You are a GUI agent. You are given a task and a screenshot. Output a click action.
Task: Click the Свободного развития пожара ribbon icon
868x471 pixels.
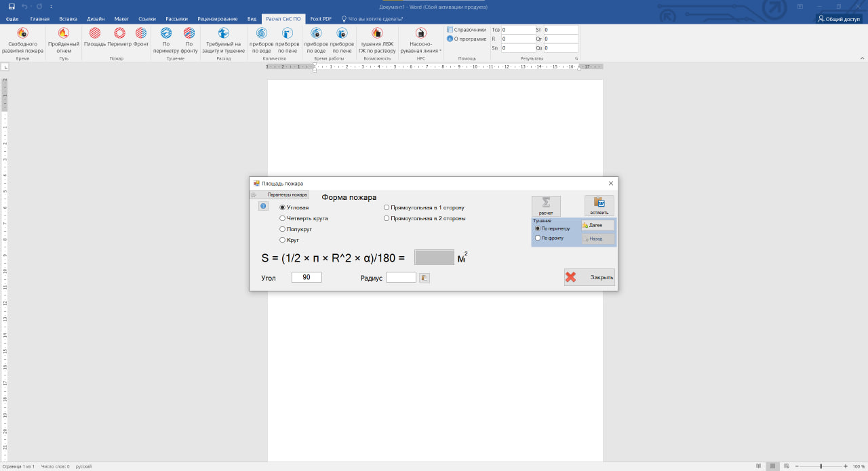tap(22, 33)
